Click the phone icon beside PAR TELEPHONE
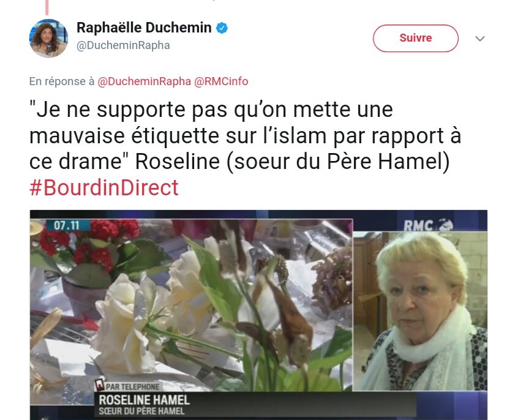 [99, 385]
